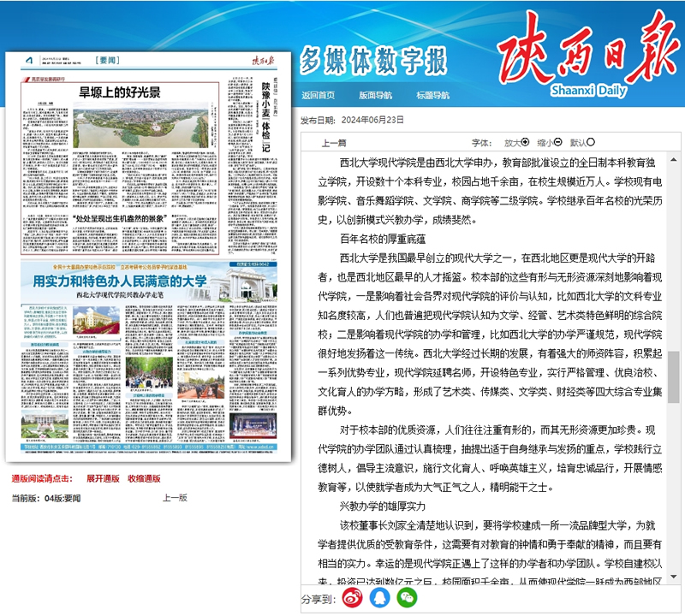Click the circle icon beside 默认

click(591, 142)
